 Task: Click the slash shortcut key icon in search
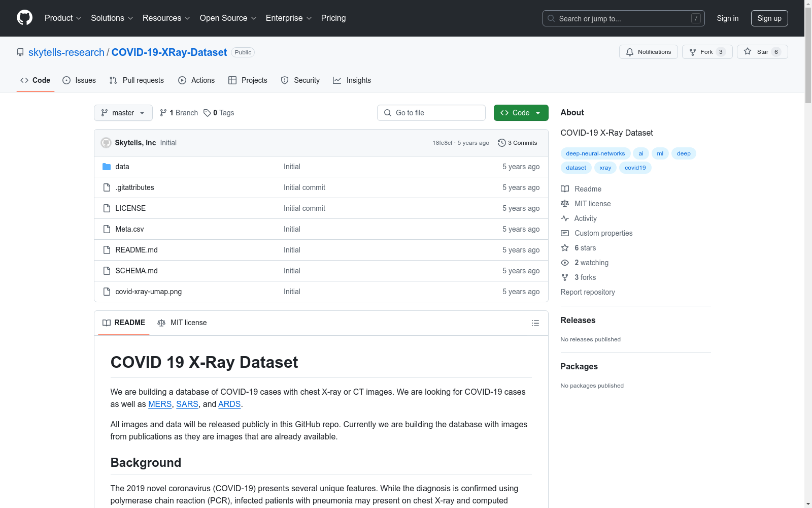[696, 18]
